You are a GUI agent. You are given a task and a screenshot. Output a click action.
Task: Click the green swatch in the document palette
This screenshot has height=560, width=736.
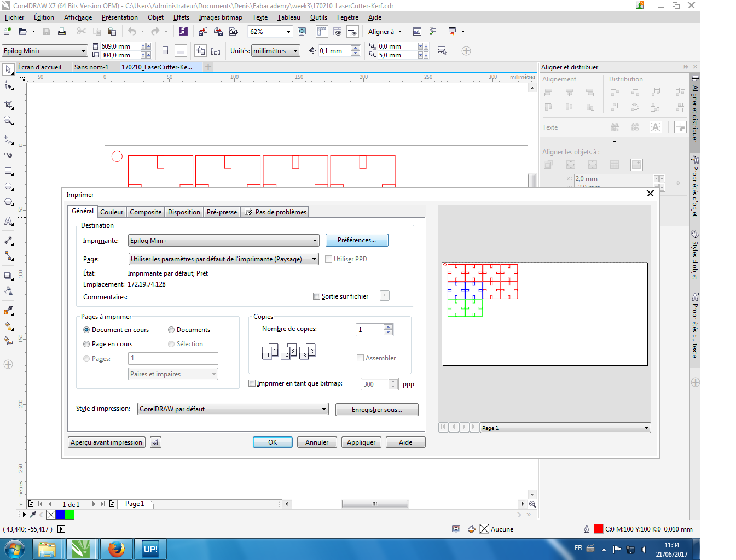click(69, 515)
